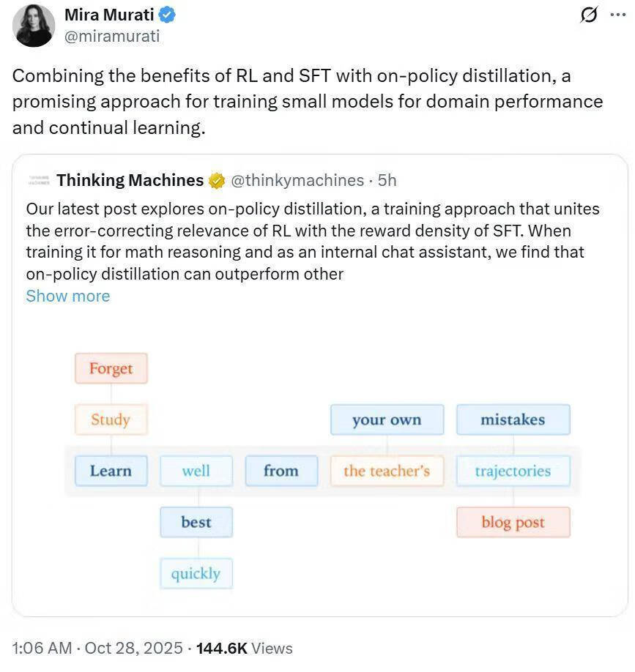
Task: Click the blue Learn word box
Action: point(111,471)
